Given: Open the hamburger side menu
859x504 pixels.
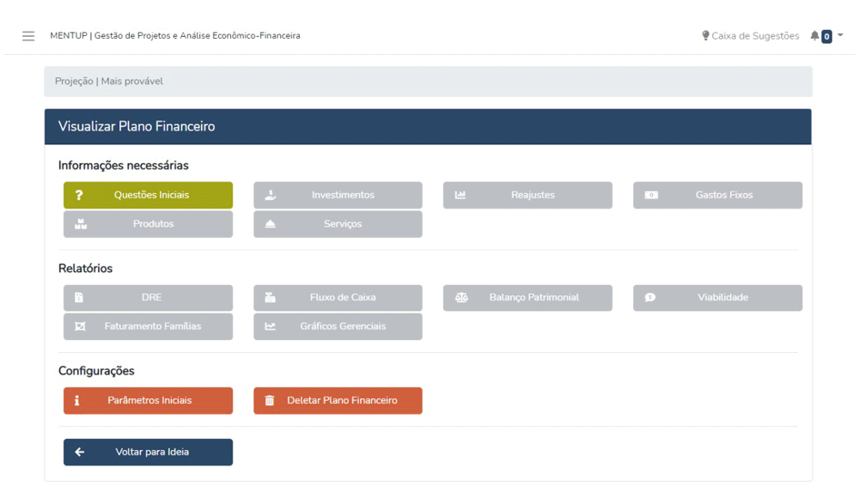Looking at the screenshot, I should click(x=28, y=36).
